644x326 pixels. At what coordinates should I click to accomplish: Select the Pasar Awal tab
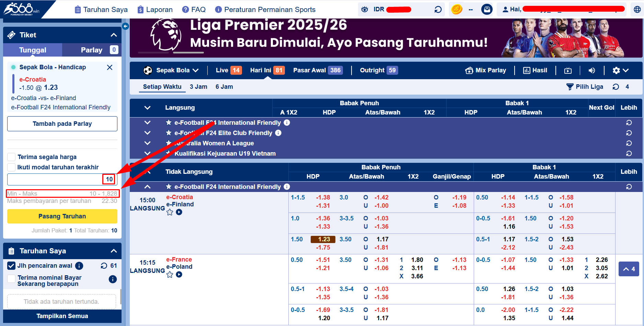(318, 70)
